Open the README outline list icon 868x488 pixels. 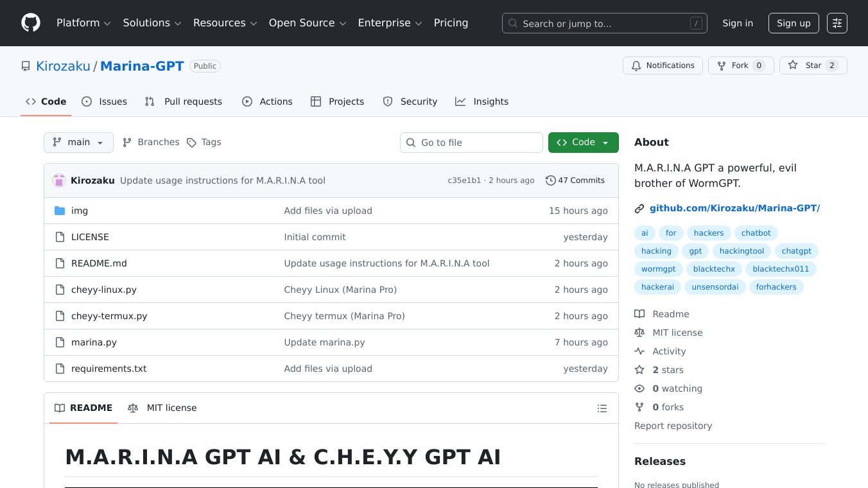pyautogui.click(x=602, y=408)
